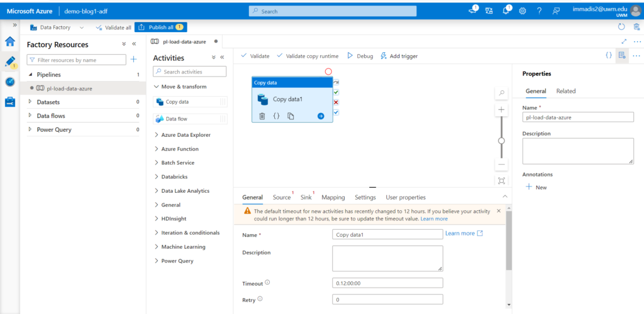Click Validate copy runtime

[308, 56]
